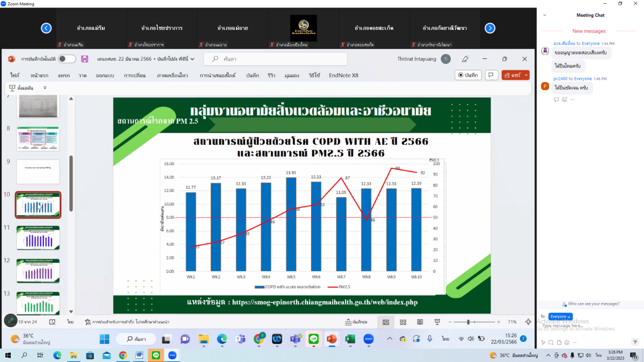
Task: Start slideshow from status bar icon
Action: 437,322
